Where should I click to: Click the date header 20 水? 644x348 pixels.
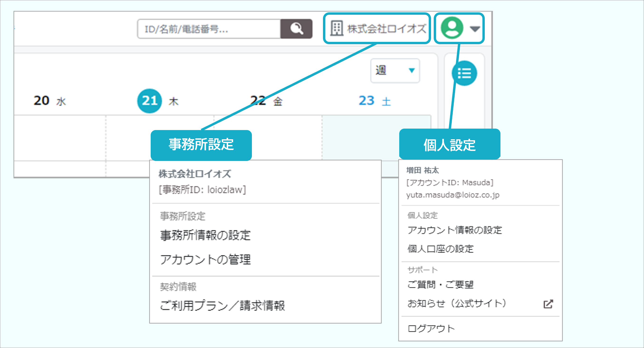click(x=50, y=101)
